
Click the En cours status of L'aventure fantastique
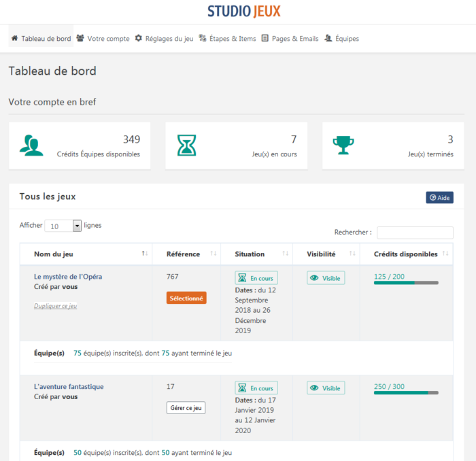click(256, 388)
